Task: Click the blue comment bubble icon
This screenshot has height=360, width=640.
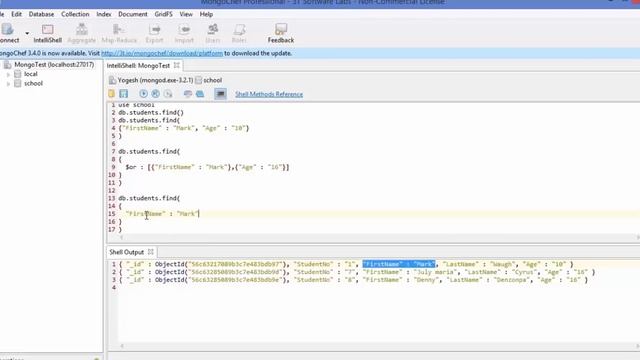Action: [200, 94]
